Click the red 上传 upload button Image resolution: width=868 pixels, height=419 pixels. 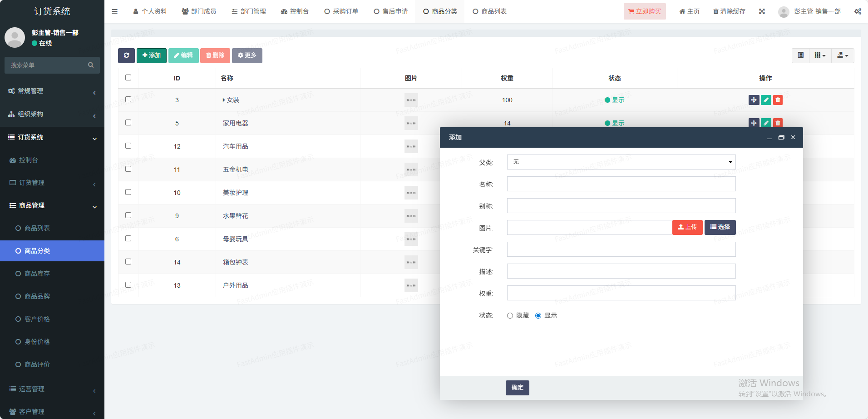click(687, 227)
